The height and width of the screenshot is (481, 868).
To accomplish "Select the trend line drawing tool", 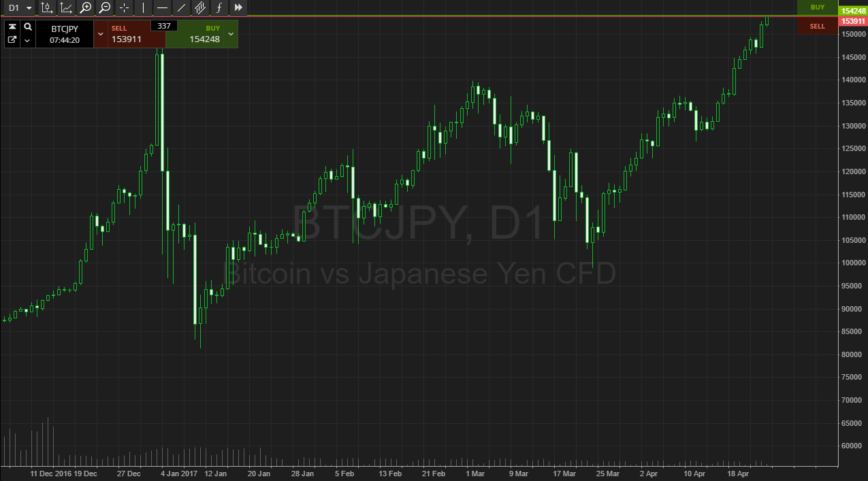I will click(x=181, y=7).
